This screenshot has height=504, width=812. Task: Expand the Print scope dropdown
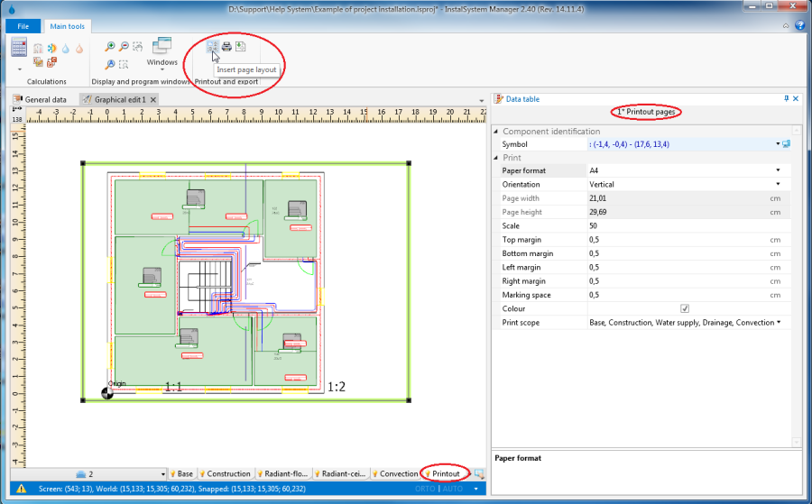click(778, 322)
